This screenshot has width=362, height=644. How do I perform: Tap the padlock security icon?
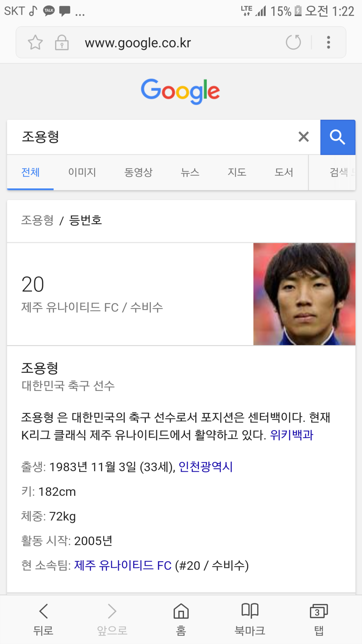click(61, 42)
